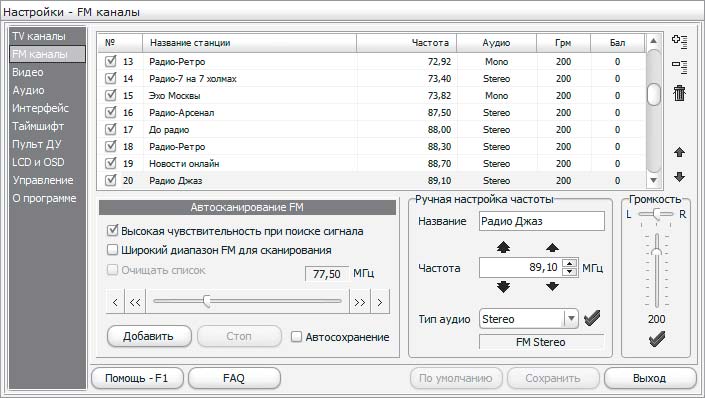Click the single down arrow below frequency

[552, 286]
